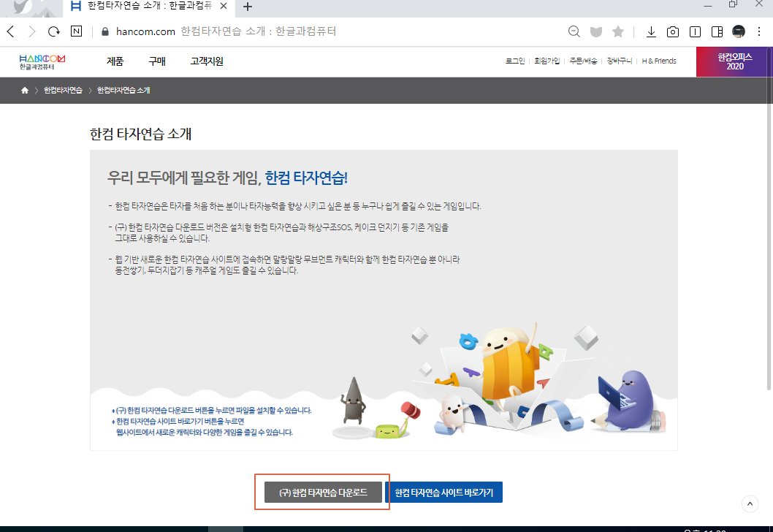
Task: Click the zoom-out magnifier icon in the address bar
Action: [574, 31]
